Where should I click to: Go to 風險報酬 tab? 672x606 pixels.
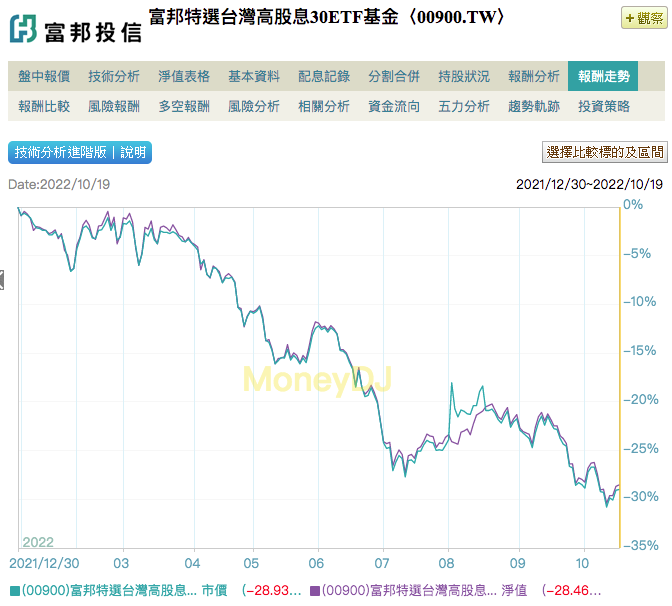(114, 106)
